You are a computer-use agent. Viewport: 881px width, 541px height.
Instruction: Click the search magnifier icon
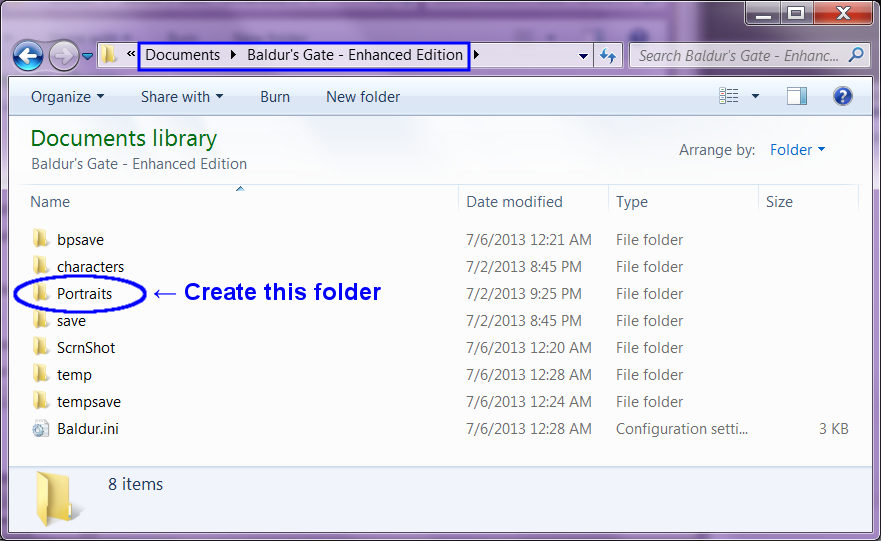coord(856,55)
